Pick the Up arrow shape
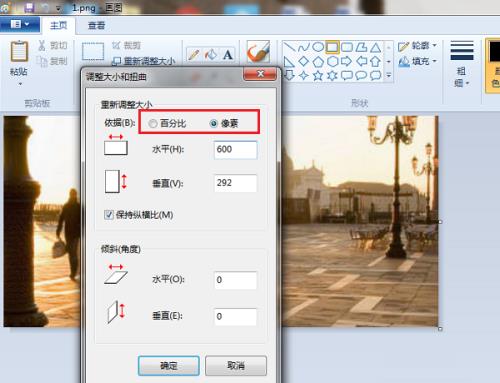Viewport: 500px width, 383px height. (376, 61)
